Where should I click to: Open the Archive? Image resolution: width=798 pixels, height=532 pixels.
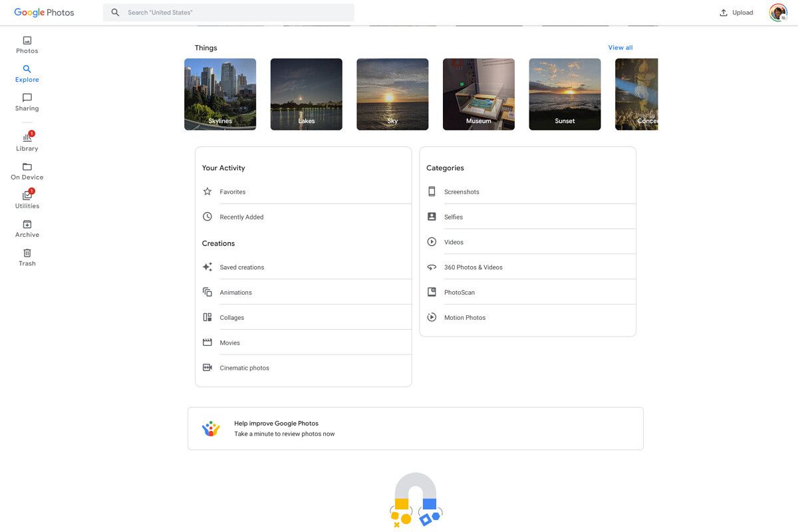pyautogui.click(x=27, y=229)
